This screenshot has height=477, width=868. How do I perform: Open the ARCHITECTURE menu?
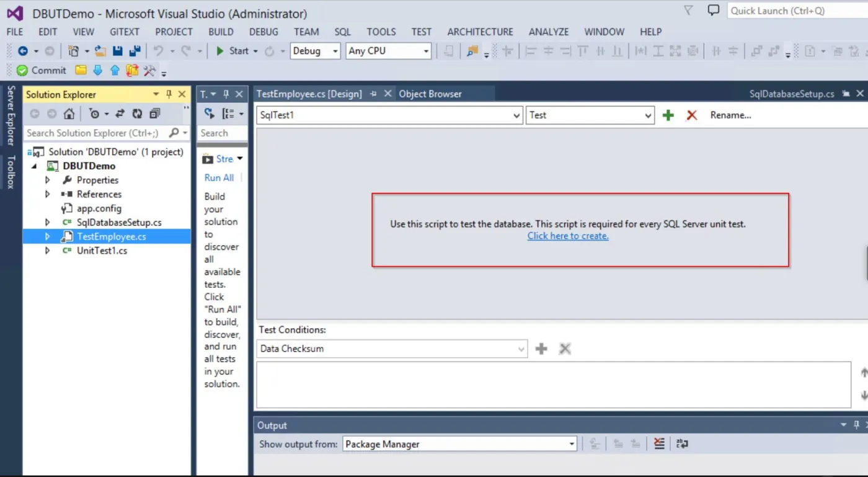click(x=480, y=32)
